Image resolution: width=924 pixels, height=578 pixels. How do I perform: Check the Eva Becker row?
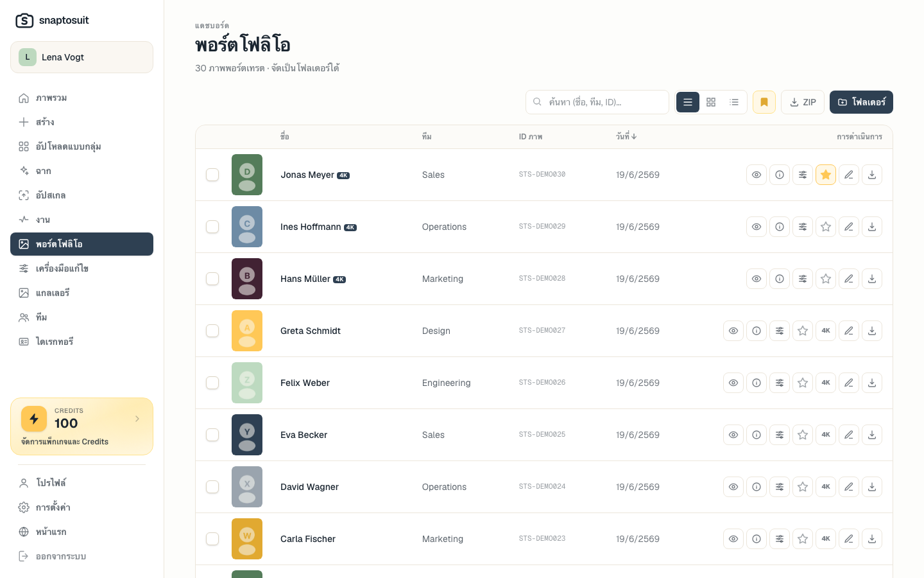tap(212, 435)
